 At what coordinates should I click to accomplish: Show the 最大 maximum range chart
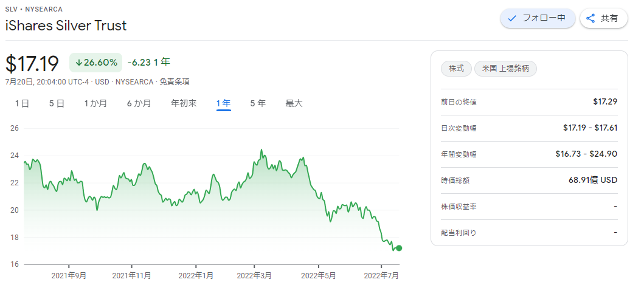[x=294, y=103]
